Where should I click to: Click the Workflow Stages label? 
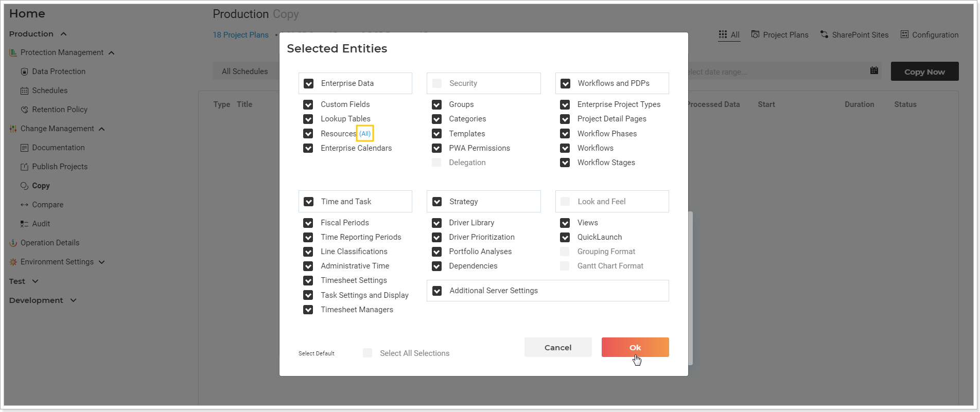[606, 163]
